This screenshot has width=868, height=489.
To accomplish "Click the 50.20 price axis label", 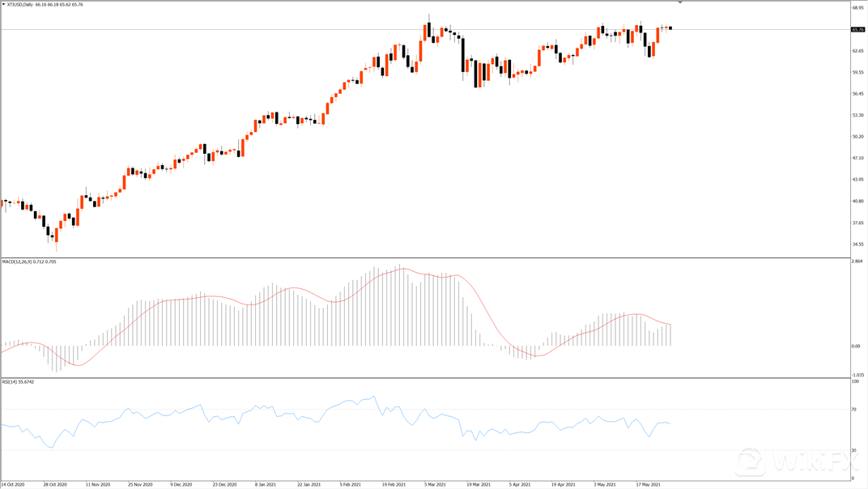I will (857, 136).
